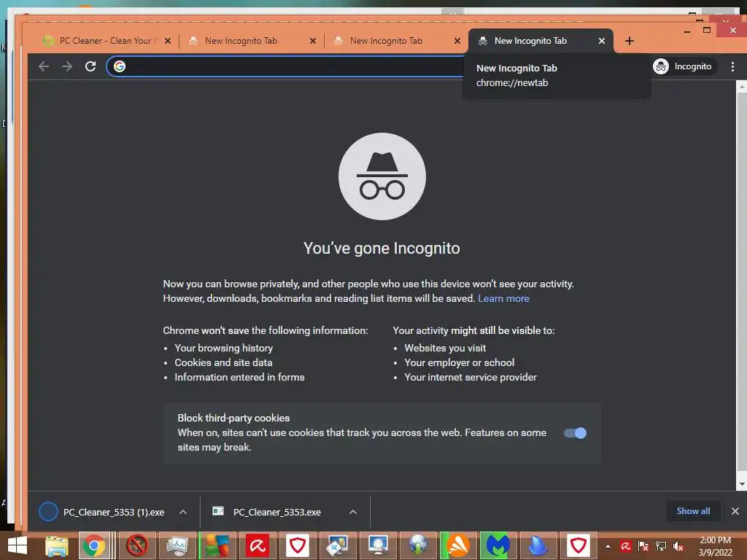Image resolution: width=747 pixels, height=560 pixels.
Task: Go back using the back arrow
Action: point(43,66)
